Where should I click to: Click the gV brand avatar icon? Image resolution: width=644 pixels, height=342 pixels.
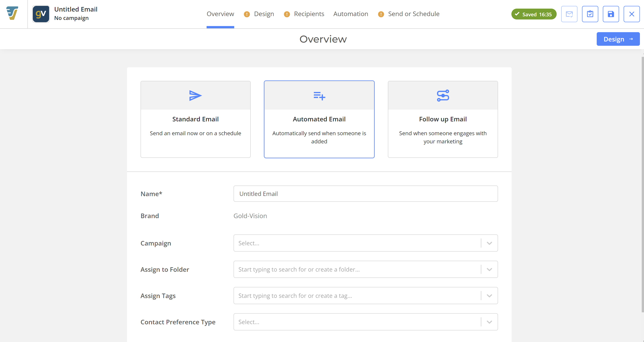tap(41, 14)
